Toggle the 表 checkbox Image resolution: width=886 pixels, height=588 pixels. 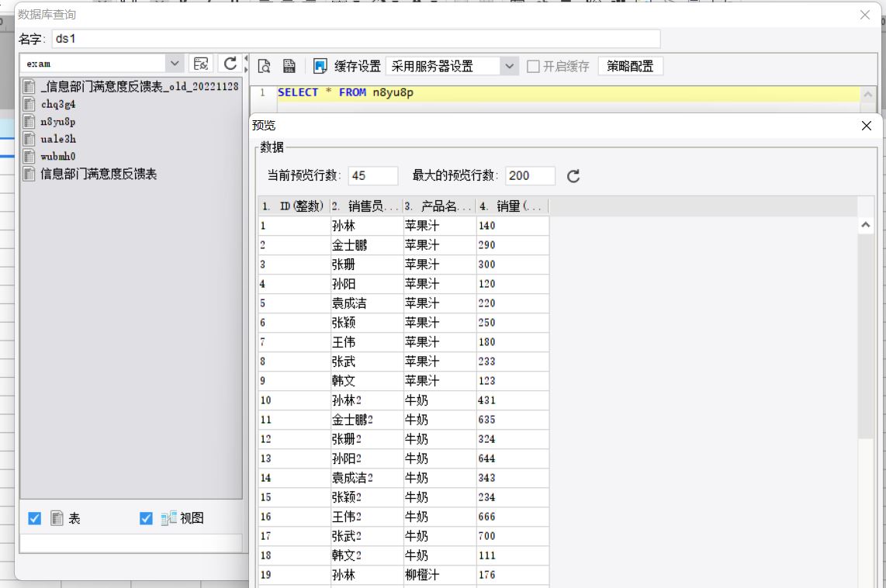coord(35,519)
